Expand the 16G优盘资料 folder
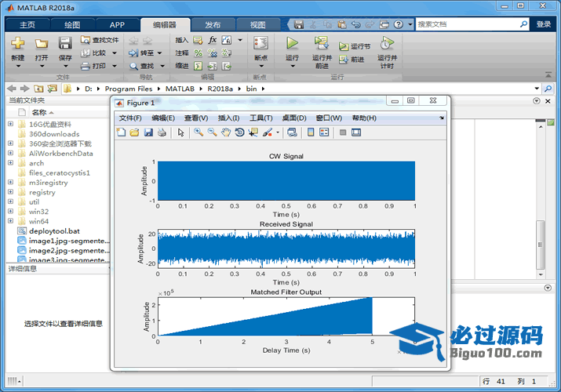Screen dimensions: 561x392 [x=11, y=124]
